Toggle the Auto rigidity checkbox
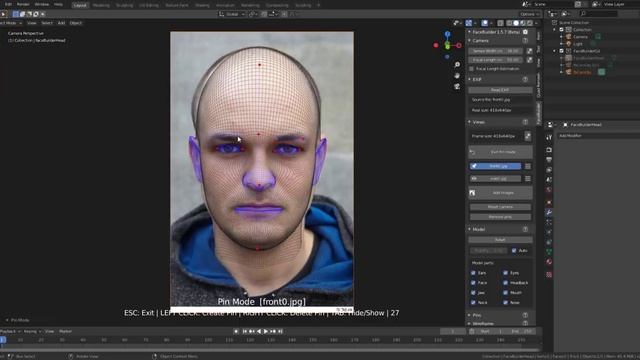This screenshot has width=640, height=360. point(514,250)
